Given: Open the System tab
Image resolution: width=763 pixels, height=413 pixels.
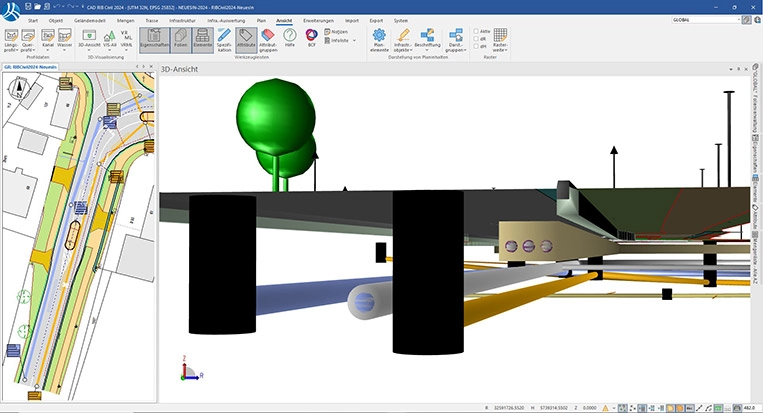Looking at the screenshot, I should pos(401,20).
